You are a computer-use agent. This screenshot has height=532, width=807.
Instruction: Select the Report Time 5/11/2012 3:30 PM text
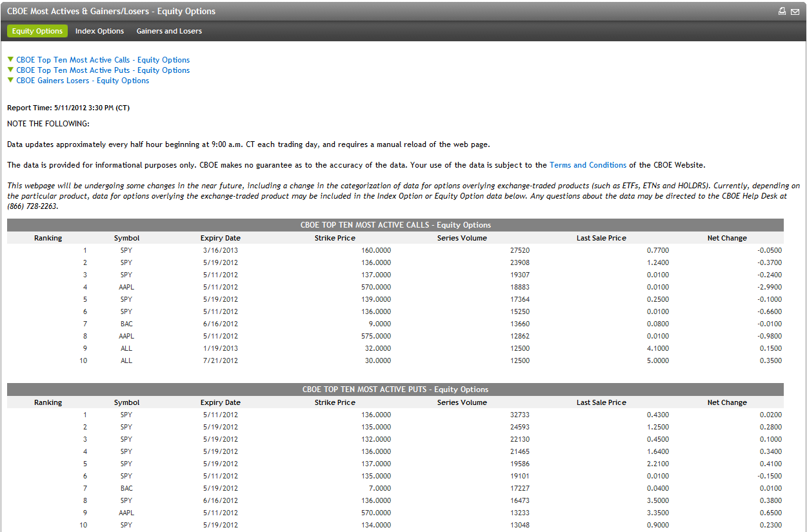[68, 108]
